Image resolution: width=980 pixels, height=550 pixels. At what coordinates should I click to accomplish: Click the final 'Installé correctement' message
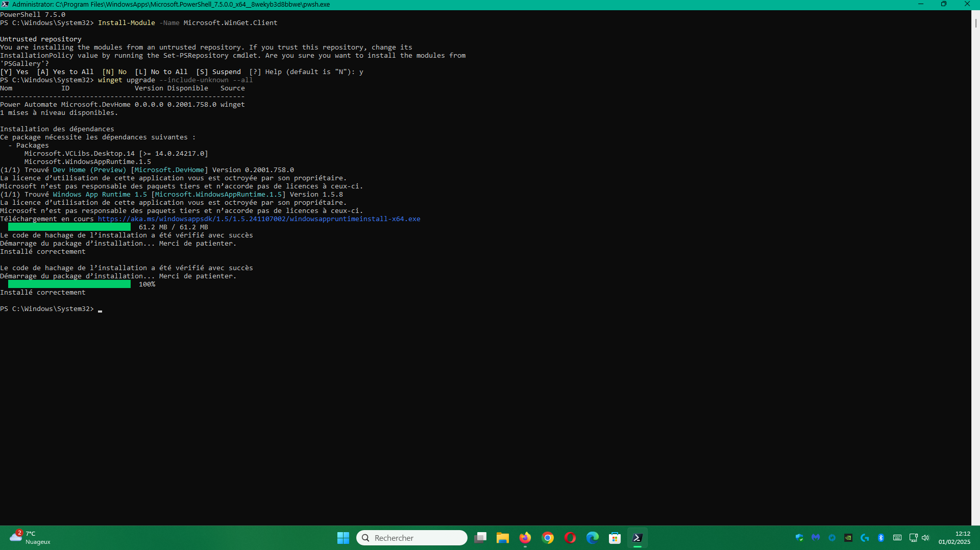click(43, 293)
